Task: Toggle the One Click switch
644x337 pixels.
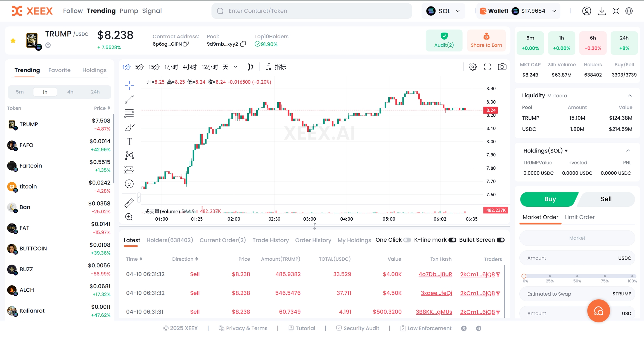Action: (407, 240)
